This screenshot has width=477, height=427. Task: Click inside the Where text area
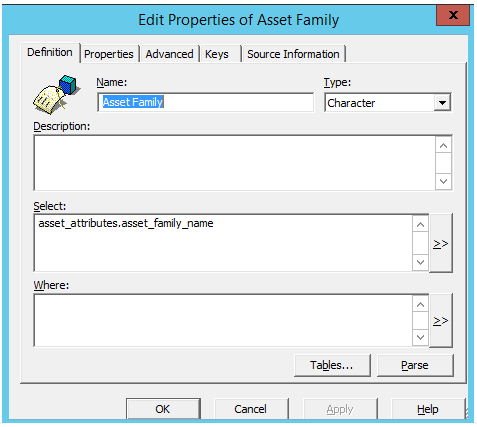point(223,320)
